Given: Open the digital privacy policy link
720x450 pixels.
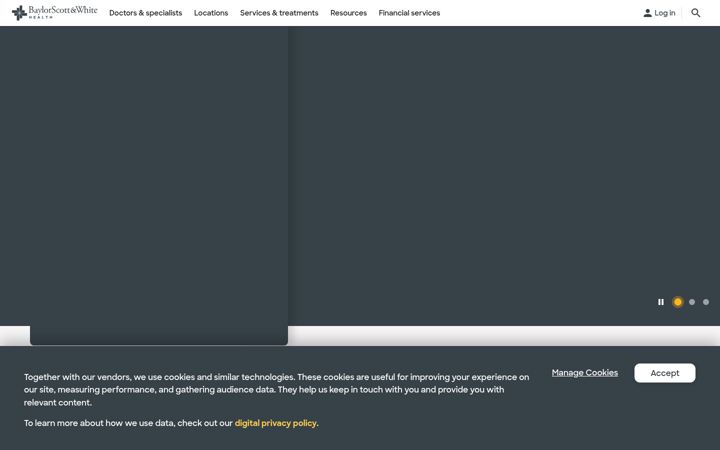Looking at the screenshot, I should pos(276,423).
